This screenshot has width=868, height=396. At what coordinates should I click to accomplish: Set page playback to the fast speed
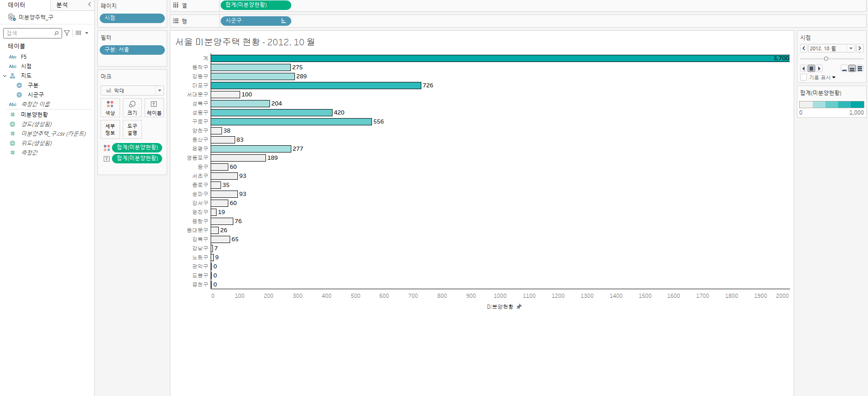[860, 69]
